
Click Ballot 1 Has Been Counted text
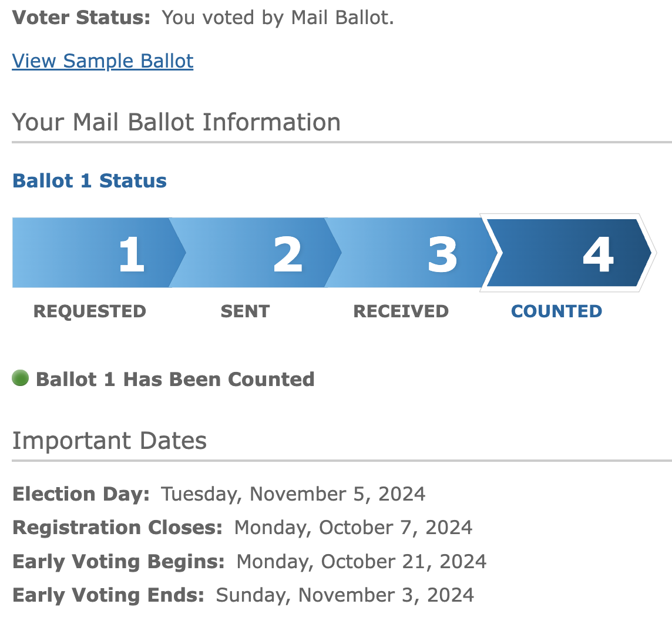click(x=175, y=380)
